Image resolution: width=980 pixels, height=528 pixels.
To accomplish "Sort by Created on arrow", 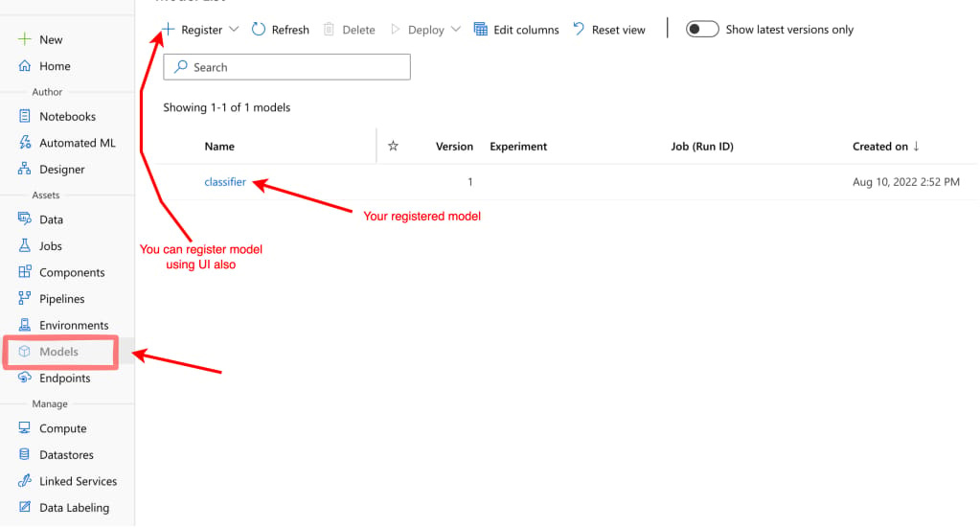I will 916,147.
